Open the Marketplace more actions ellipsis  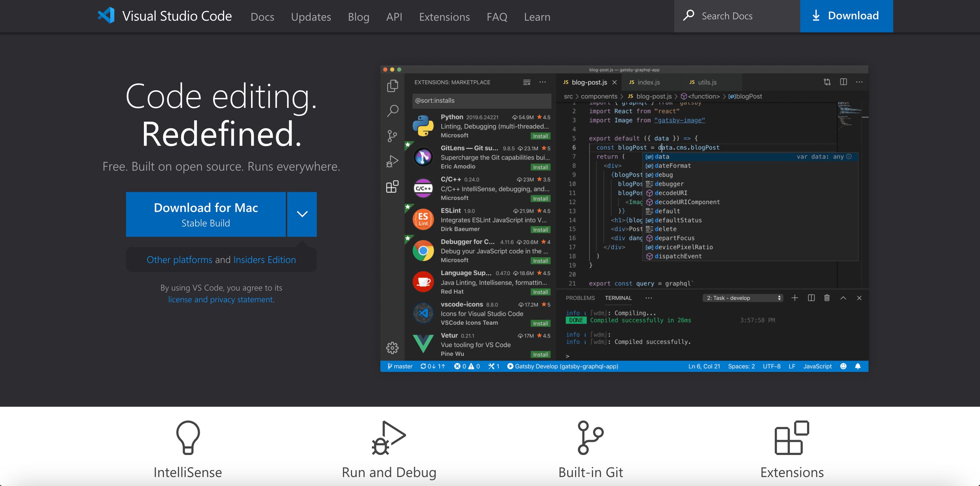point(542,82)
